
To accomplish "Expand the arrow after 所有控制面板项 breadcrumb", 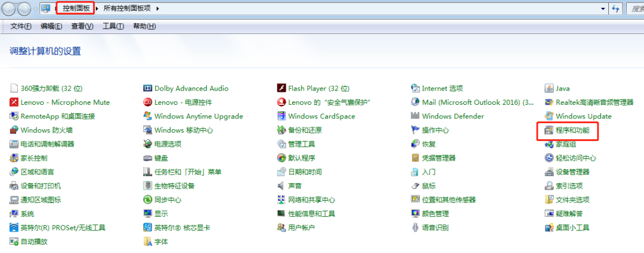I will pyautogui.click(x=159, y=9).
